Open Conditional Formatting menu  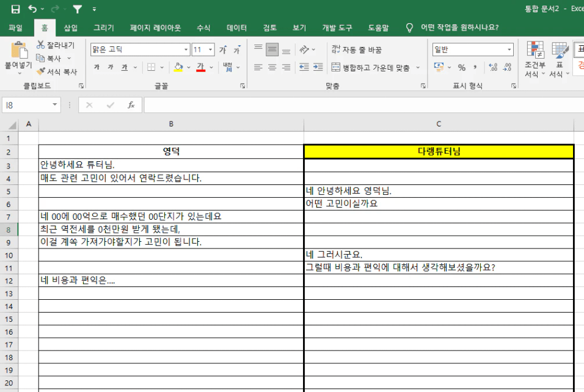point(535,60)
